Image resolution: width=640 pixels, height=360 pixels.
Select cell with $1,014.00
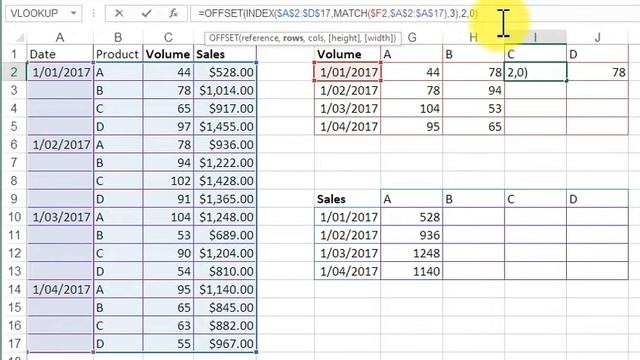pos(225,90)
